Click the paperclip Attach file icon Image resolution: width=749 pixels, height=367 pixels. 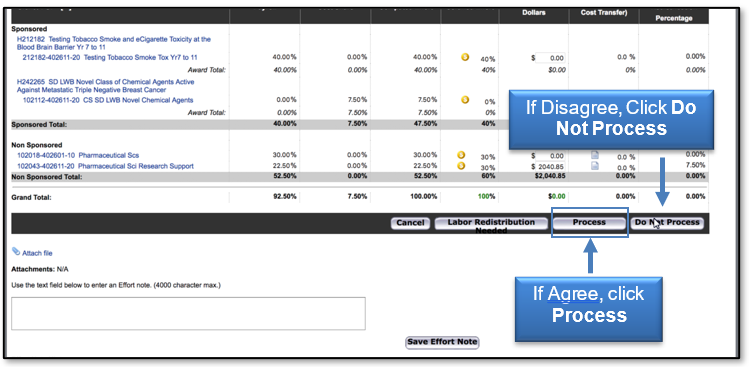tap(16, 251)
